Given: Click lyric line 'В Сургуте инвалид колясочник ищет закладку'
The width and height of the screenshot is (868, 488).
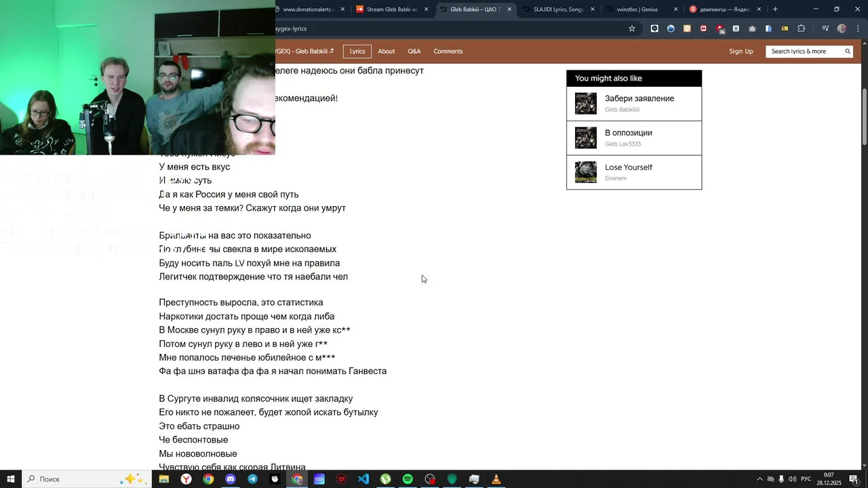Looking at the screenshot, I should [256, 399].
